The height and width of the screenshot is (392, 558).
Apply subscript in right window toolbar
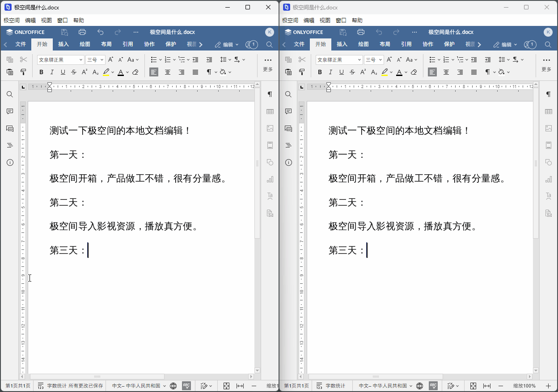[x=374, y=72]
